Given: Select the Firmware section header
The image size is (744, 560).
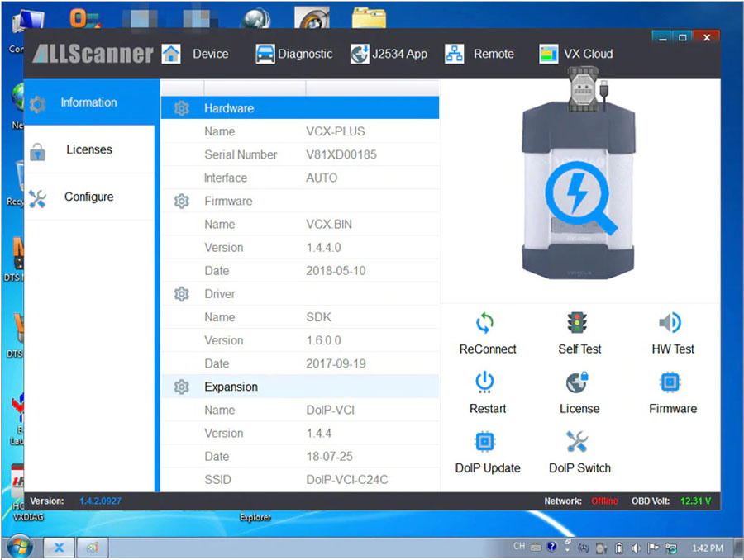Looking at the screenshot, I should (x=300, y=201).
